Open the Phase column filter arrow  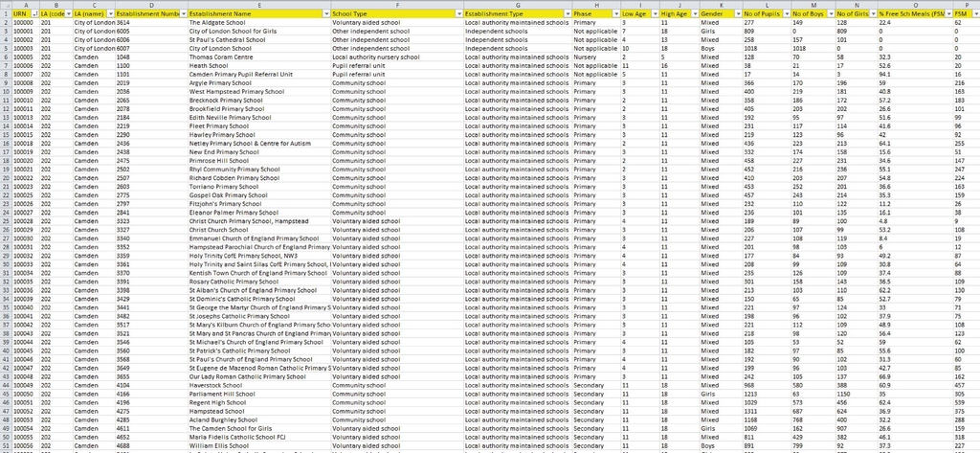616,13
